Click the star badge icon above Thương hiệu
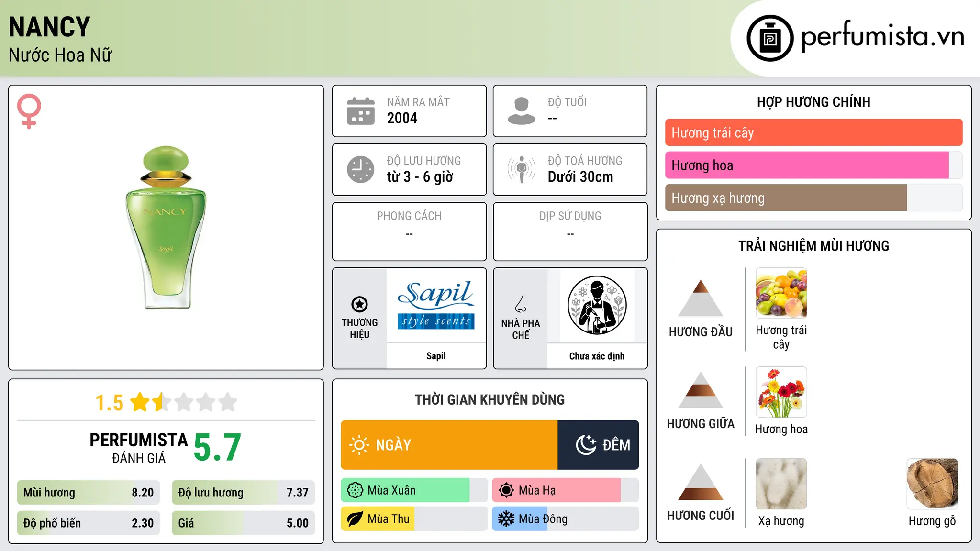This screenshot has height=551, width=980. tap(359, 304)
